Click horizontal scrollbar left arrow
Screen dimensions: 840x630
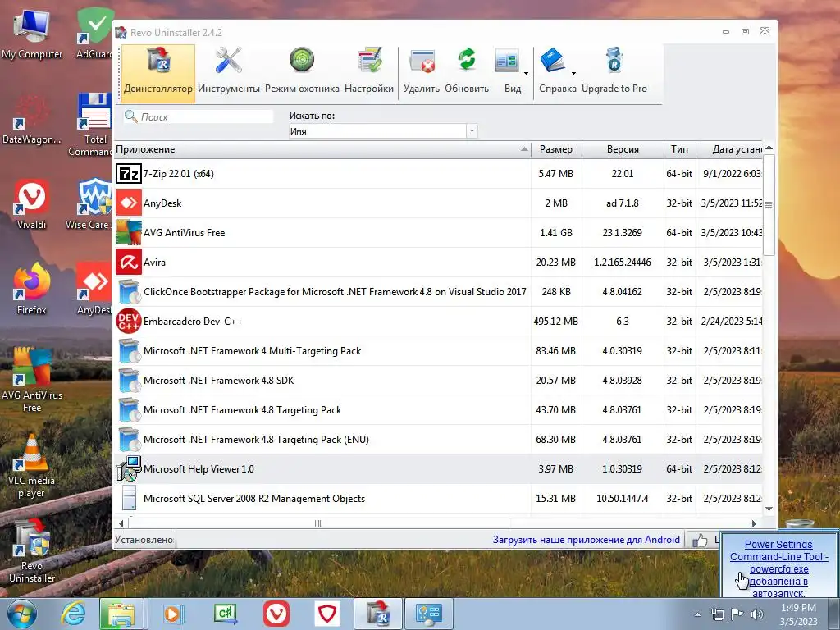click(x=121, y=523)
